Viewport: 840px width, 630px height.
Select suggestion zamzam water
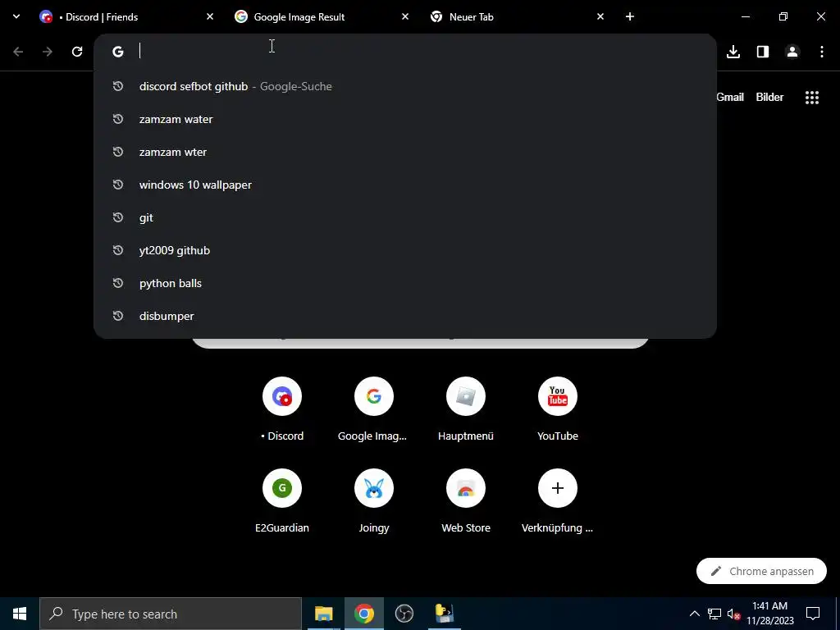(x=405, y=119)
